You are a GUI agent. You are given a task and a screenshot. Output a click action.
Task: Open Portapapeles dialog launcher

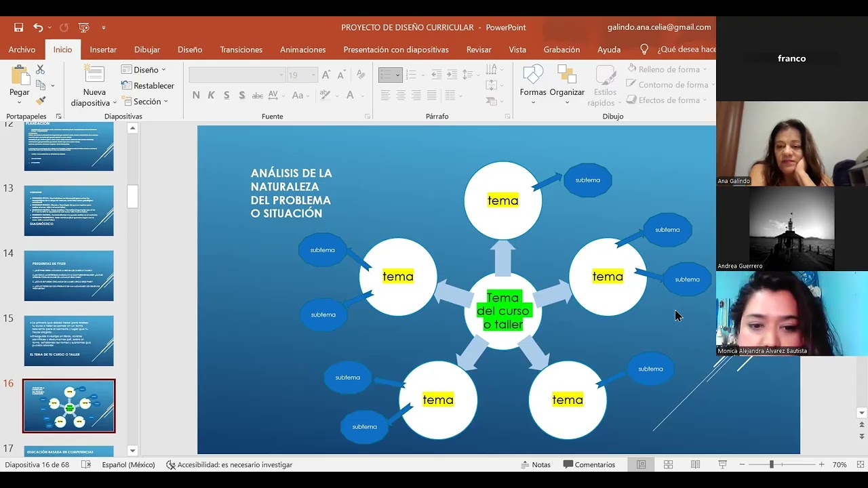(x=58, y=117)
